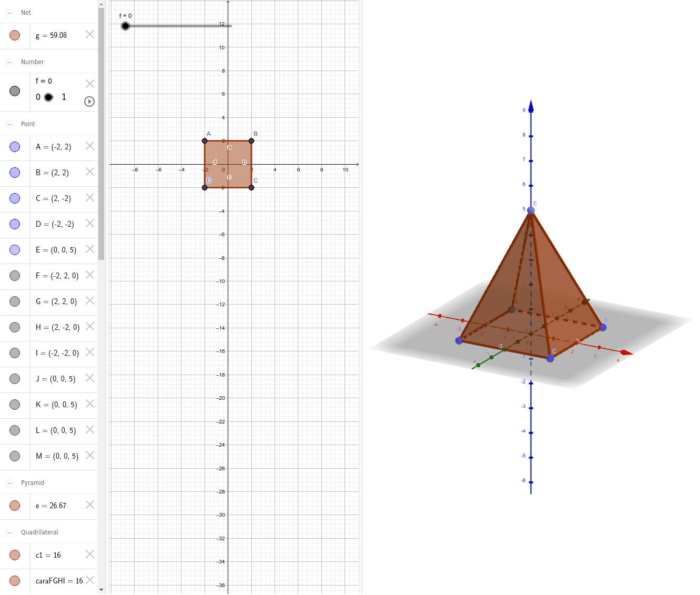Collapse the Pyramid category section
Screen dimensions: 700x595
[x=9, y=483]
